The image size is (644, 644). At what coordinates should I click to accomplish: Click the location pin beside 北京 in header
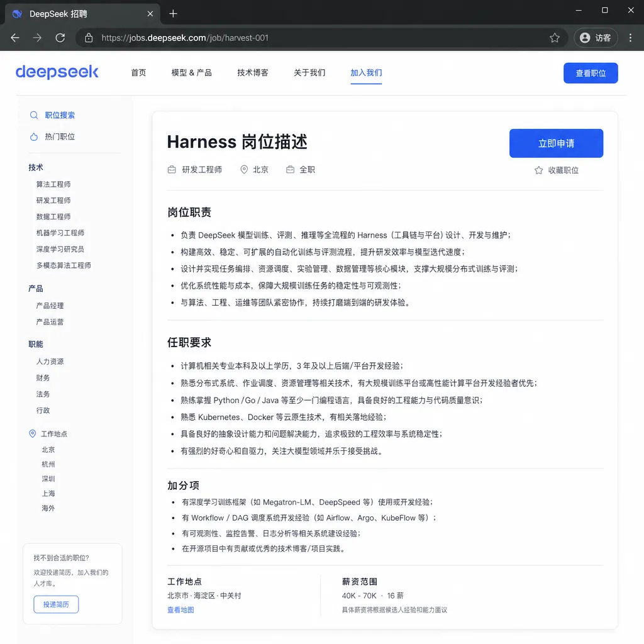[x=244, y=170]
